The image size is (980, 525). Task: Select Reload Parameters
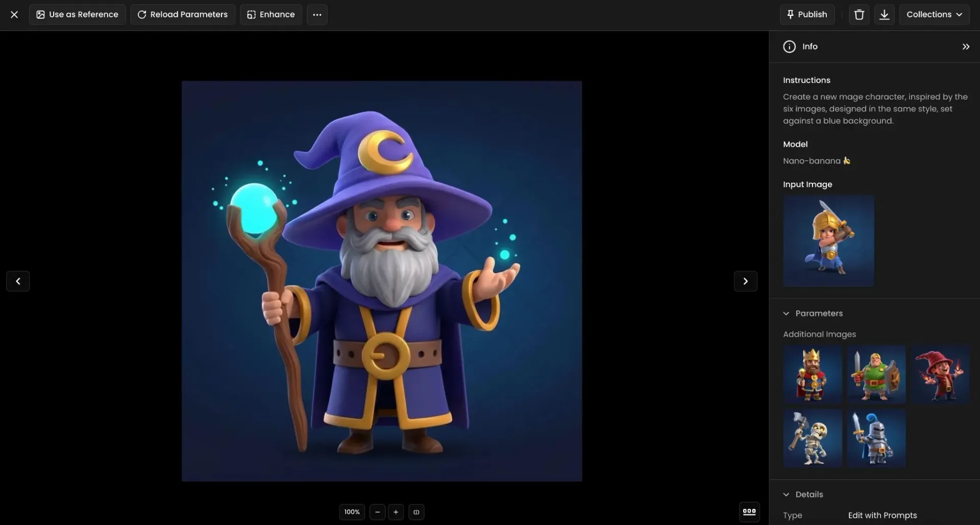tap(182, 14)
